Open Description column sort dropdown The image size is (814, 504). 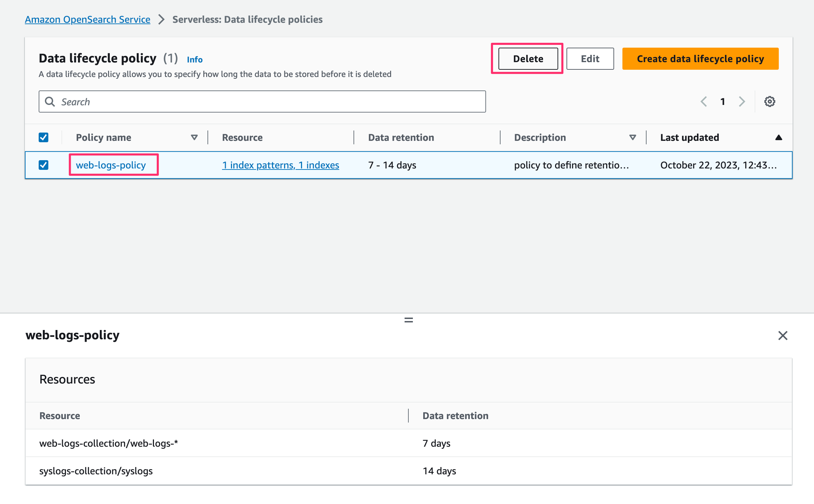tap(632, 137)
